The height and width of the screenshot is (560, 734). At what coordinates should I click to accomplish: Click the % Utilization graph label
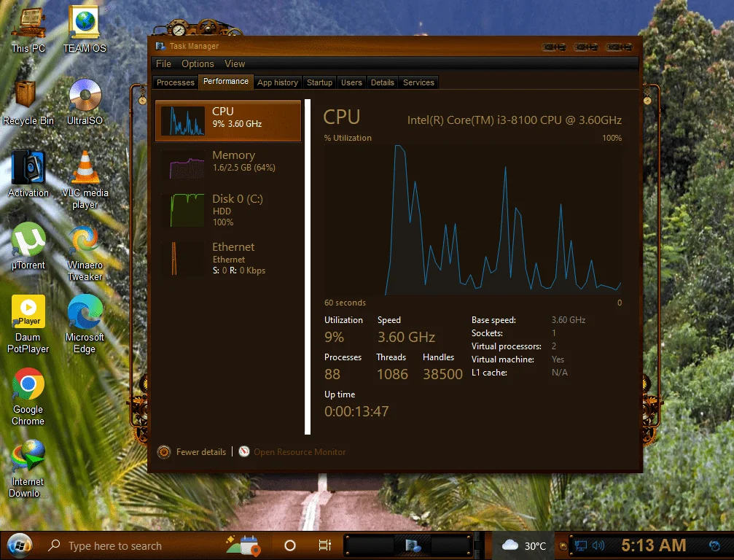pos(348,138)
